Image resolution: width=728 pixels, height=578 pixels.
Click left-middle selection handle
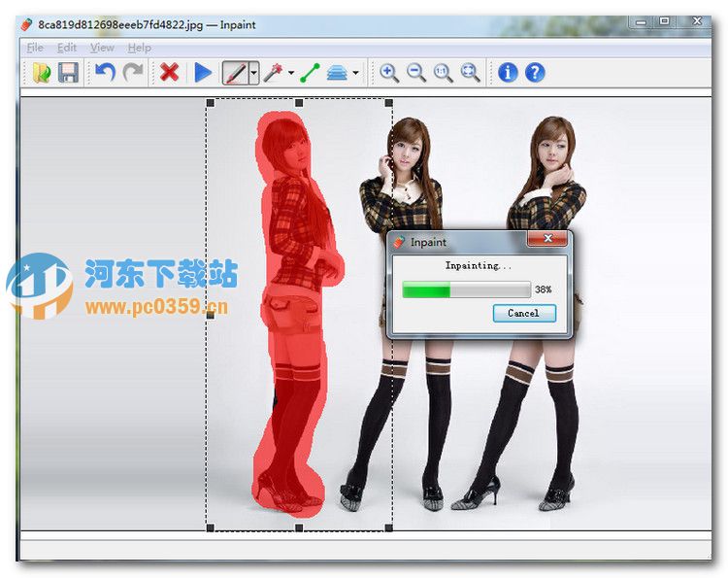210,315
